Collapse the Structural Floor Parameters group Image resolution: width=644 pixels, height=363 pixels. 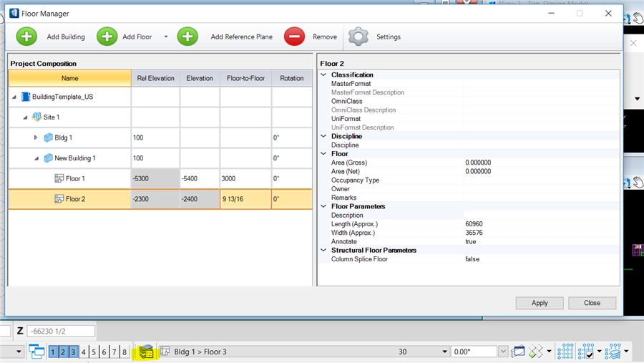(323, 251)
